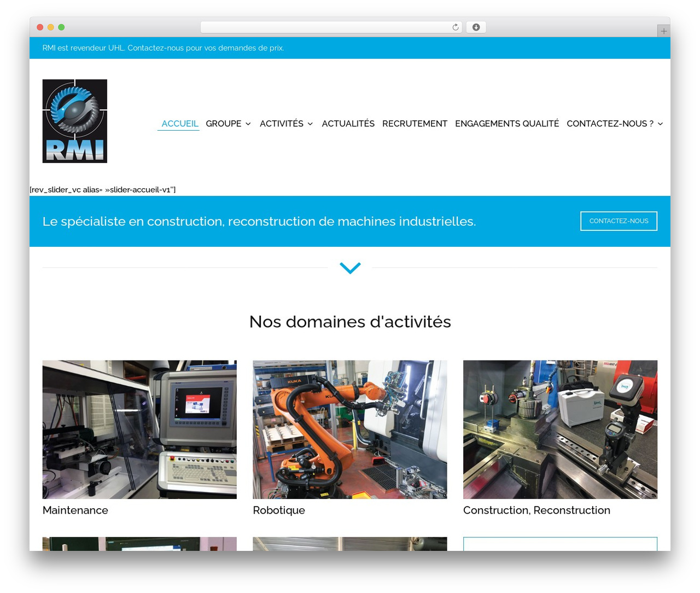The image size is (700, 593).
Task: Click the Nos domaines d'activités heading
Action: pos(350,322)
